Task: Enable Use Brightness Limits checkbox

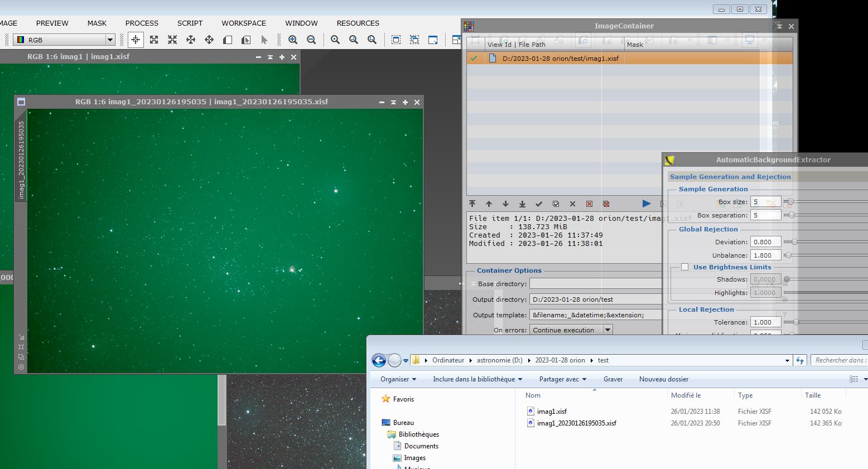Action: (684, 267)
